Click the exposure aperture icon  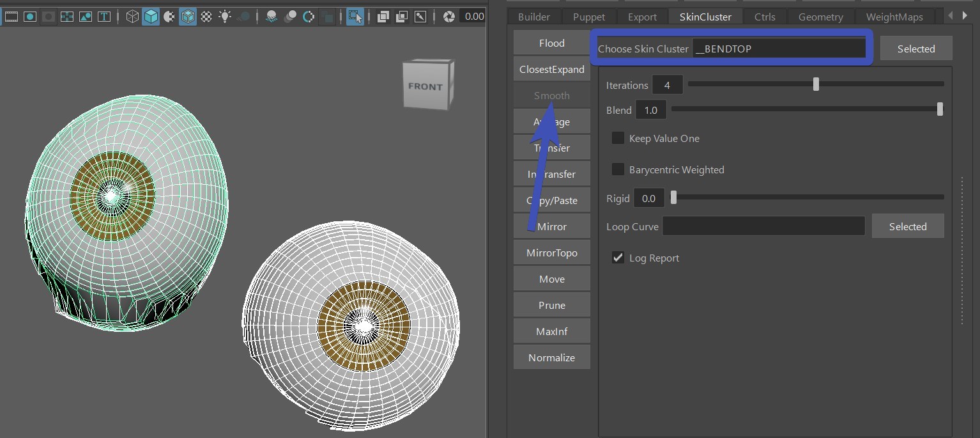[x=449, y=17]
